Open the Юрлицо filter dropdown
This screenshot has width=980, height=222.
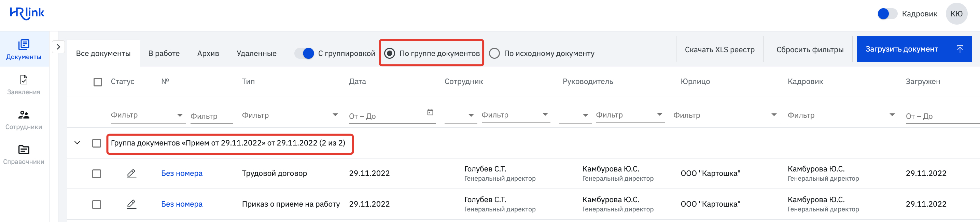tap(726, 115)
